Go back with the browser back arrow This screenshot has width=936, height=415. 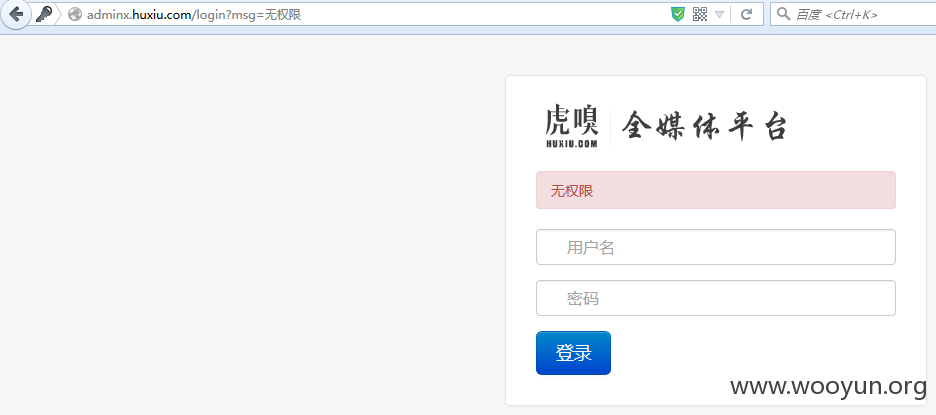[16, 14]
